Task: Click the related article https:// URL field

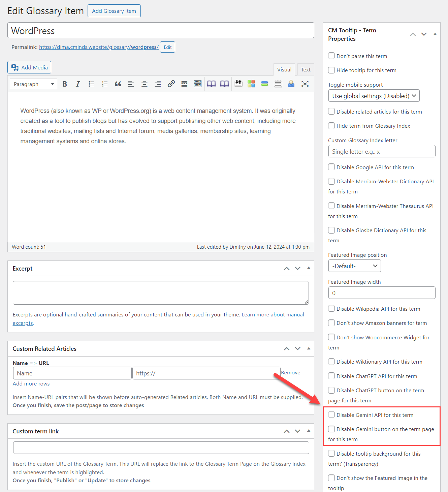Action: click(x=206, y=373)
